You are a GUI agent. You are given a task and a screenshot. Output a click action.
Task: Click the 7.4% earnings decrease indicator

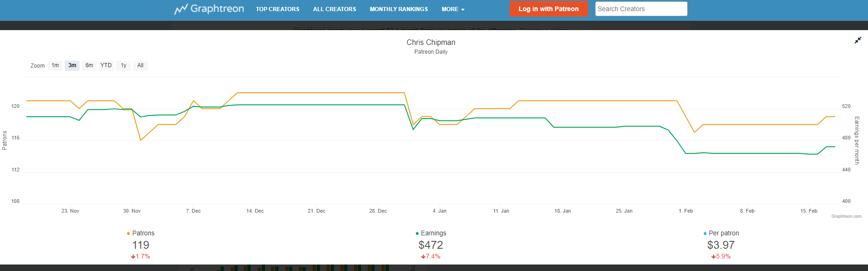point(431,256)
